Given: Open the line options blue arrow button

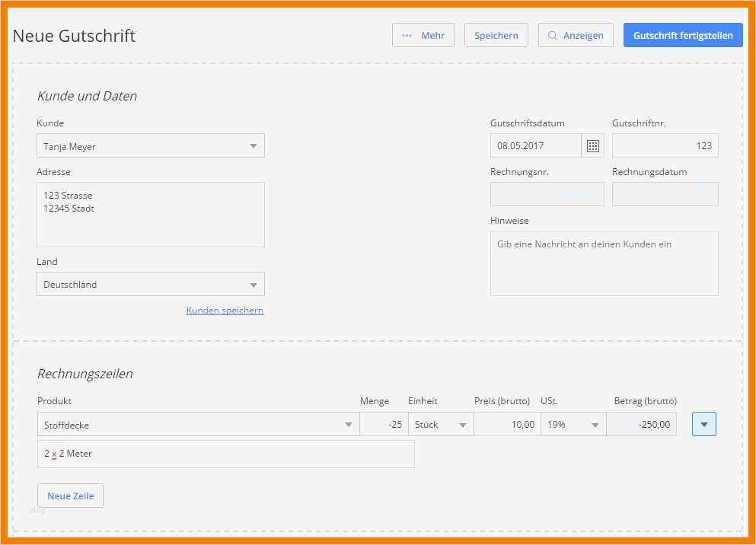Looking at the screenshot, I should coord(704,424).
